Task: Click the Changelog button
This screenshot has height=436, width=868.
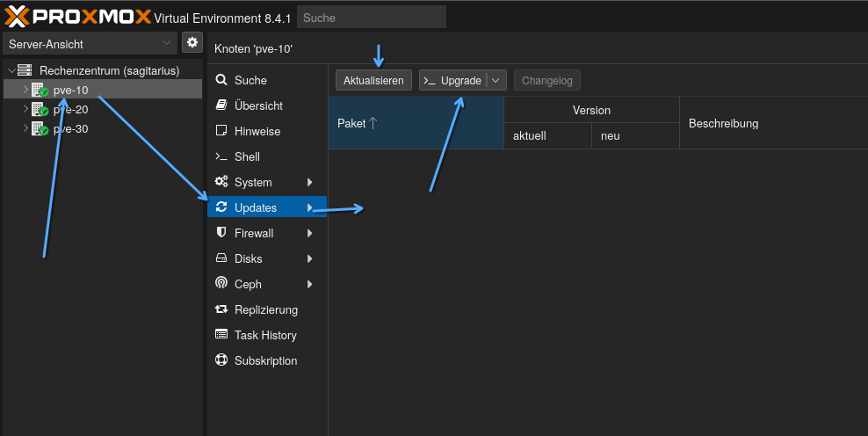Action: tap(547, 80)
